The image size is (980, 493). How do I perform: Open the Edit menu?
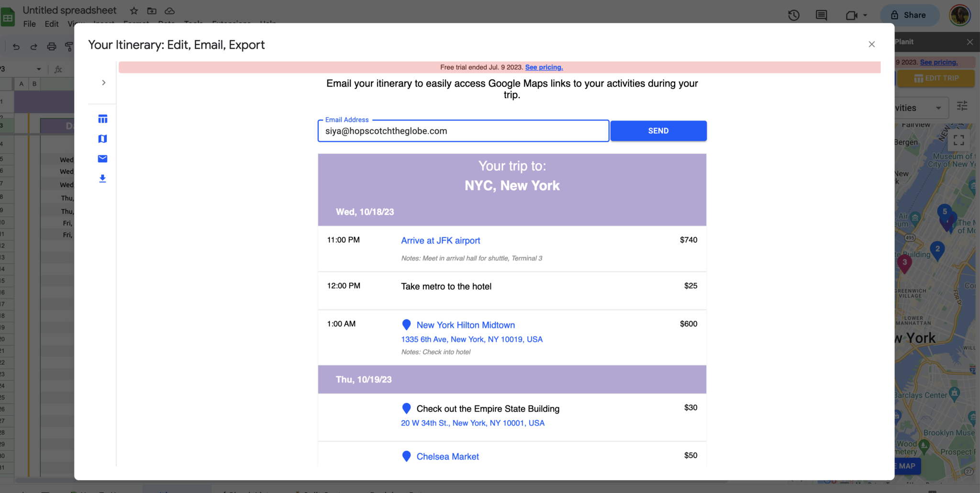pos(52,24)
